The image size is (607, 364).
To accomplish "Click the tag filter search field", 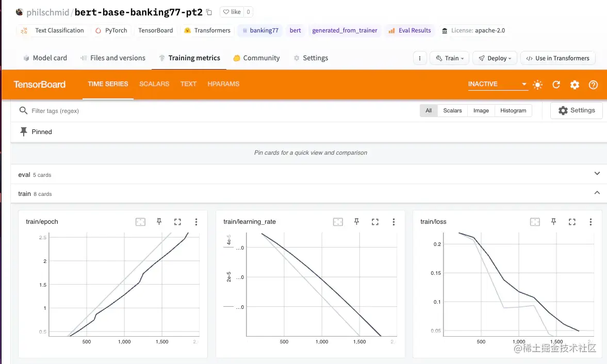I will tap(77, 110).
